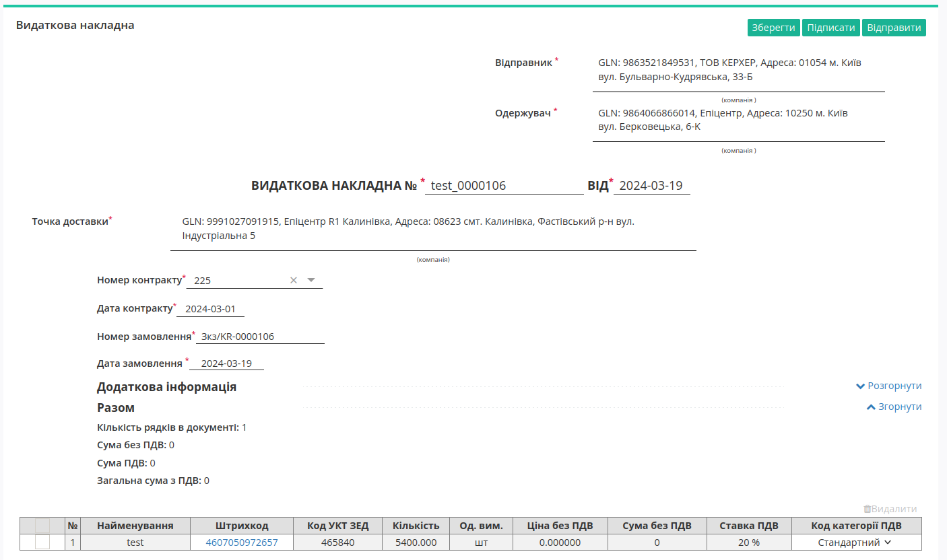Viewport: 947px width, 560px height.
Task: Click the 'Кількість рядків в документі: 1' line
Action: (x=172, y=427)
